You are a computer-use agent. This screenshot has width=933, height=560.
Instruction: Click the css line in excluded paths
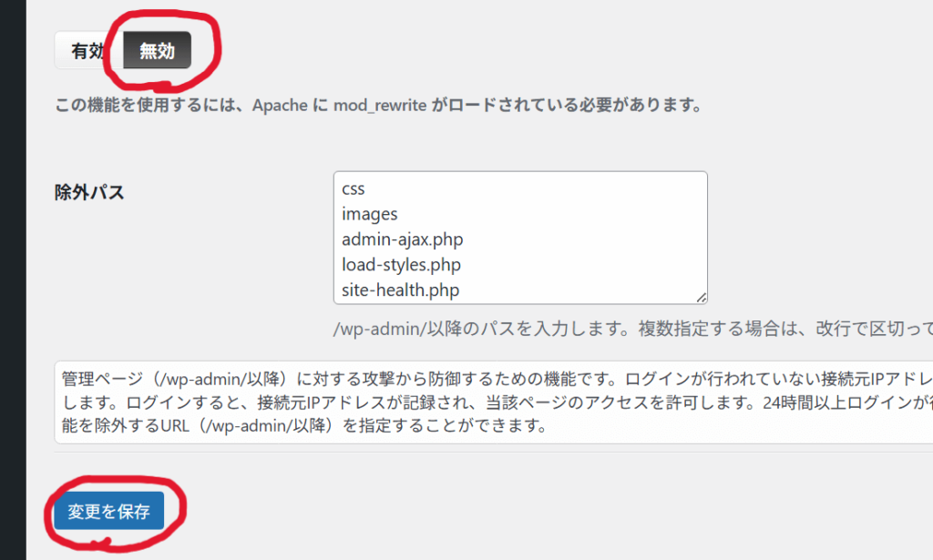coord(354,189)
